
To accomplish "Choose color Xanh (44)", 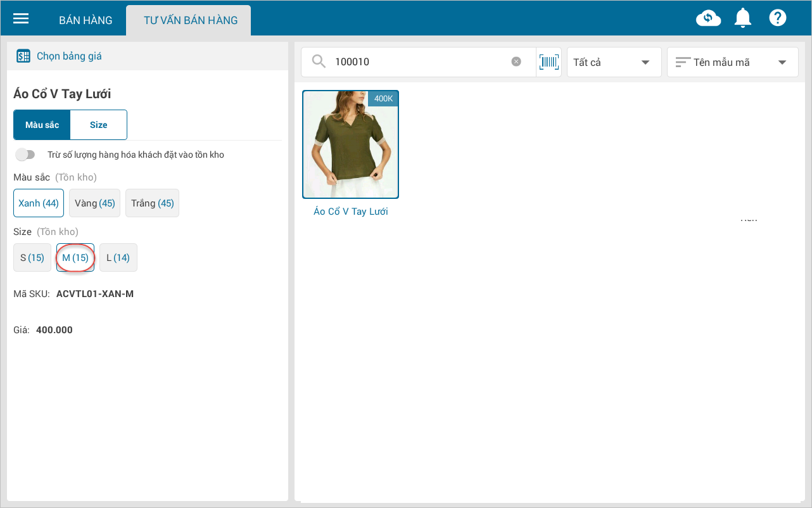I will (x=39, y=203).
